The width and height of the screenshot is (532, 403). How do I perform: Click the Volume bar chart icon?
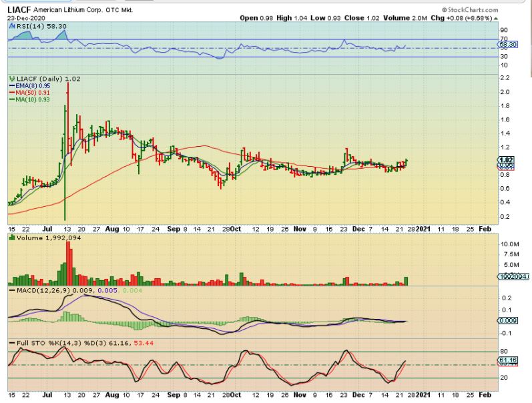point(12,238)
